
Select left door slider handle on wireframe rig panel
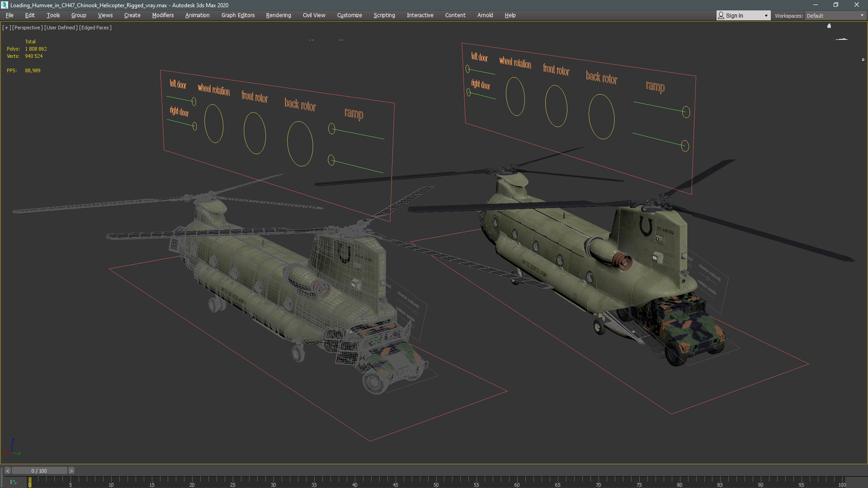194,101
